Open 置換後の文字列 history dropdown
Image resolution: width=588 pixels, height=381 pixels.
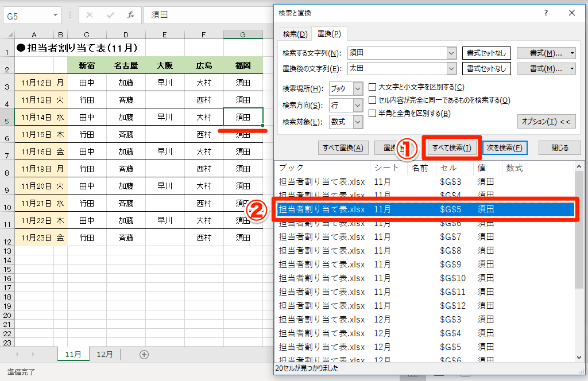(451, 68)
